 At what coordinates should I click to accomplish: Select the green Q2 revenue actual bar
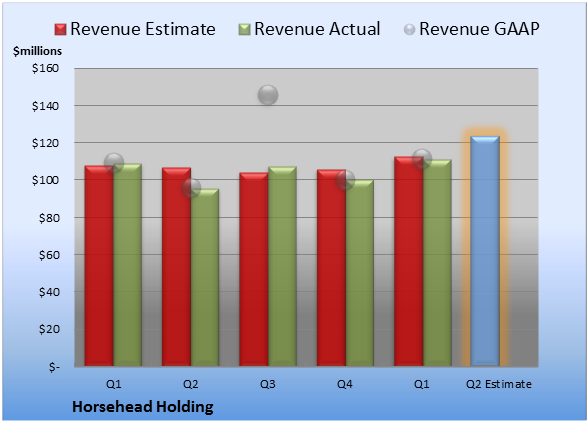205,277
